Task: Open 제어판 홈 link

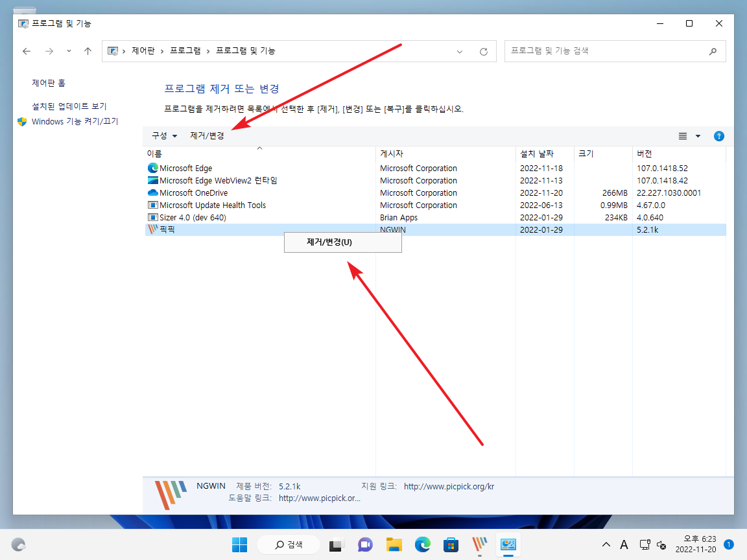Action: [49, 83]
